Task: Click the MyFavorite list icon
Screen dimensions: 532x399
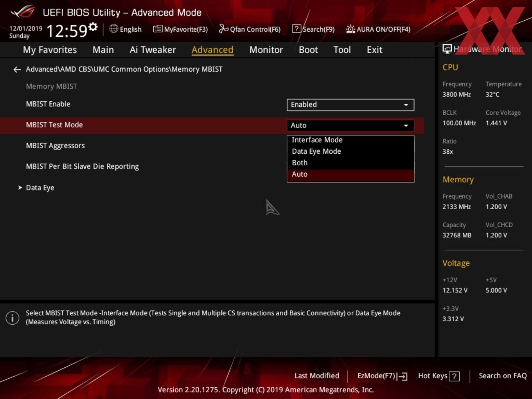Action: tap(158, 29)
